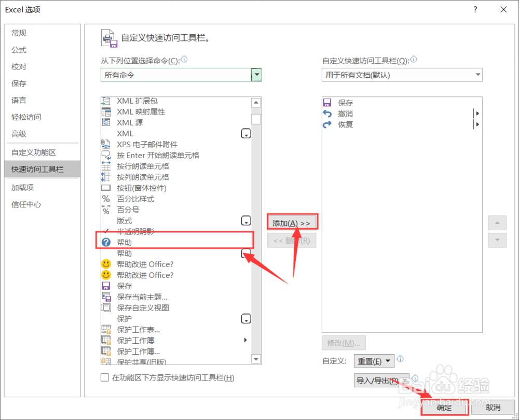The image size is (519, 420).
Task: Select the 按列朗读单元格 icon
Action: (x=105, y=177)
